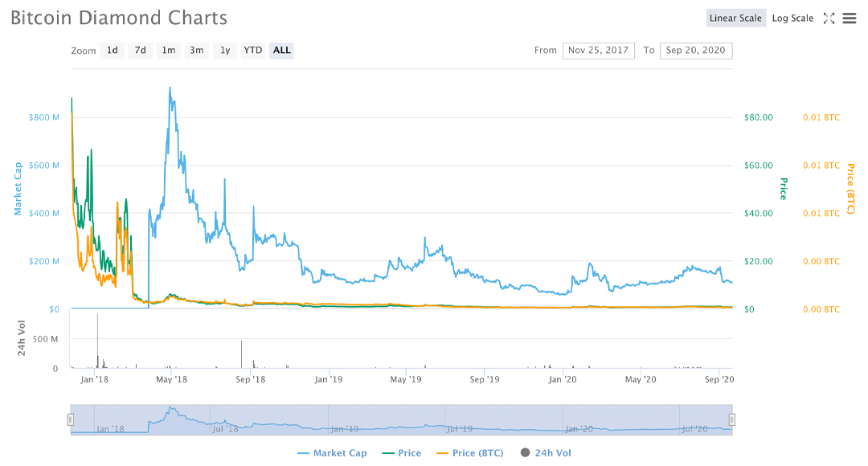Click the 24h Vol legend dot

point(526,452)
